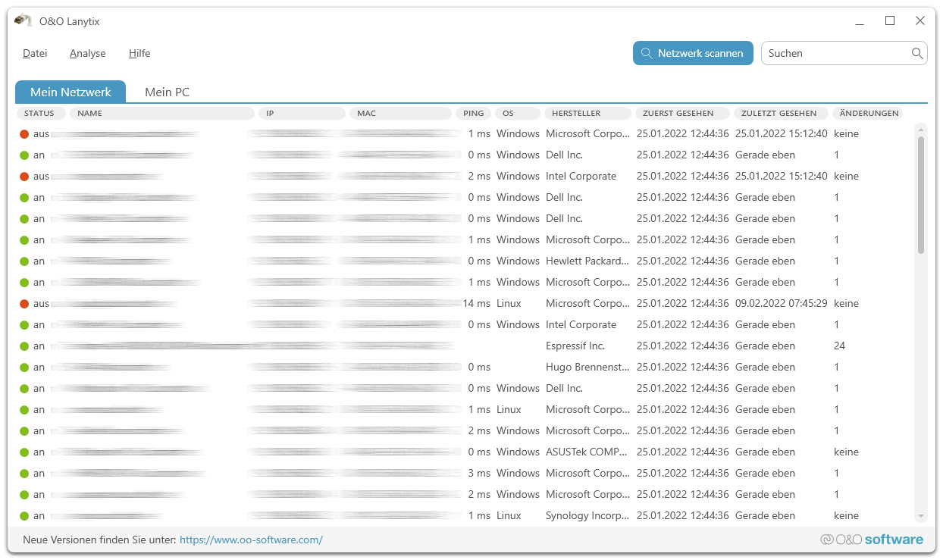943x560 pixels.
Task: Click the ZULETZT GESEHEN column header
Action: [x=781, y=114]
